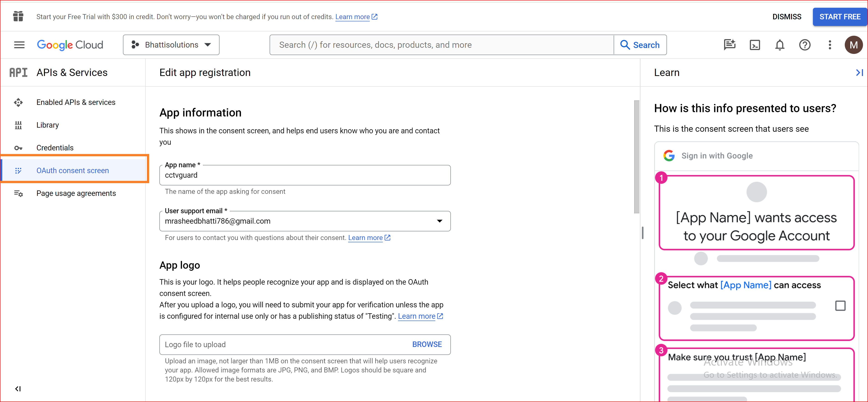Screen dimensions: 868x402
Task: Click the gift icon in trial banner
Action: coord(18,16)
